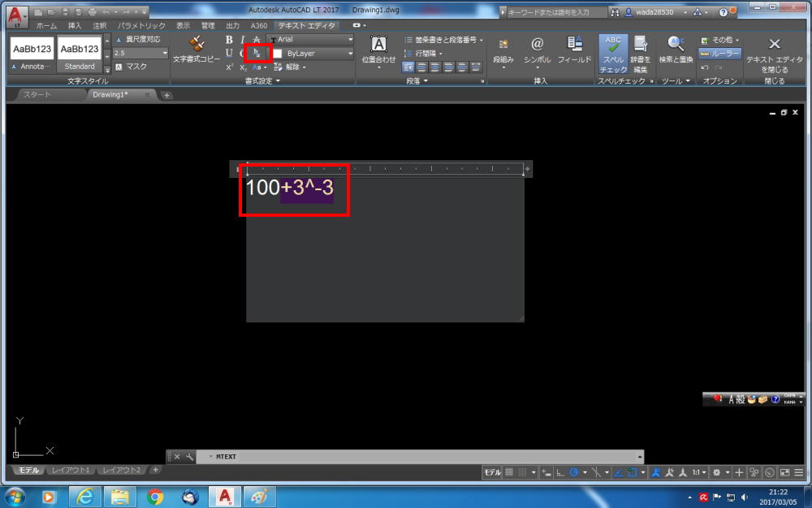
Task: Apply Superscript formatting
Action: tap(229, 67)
